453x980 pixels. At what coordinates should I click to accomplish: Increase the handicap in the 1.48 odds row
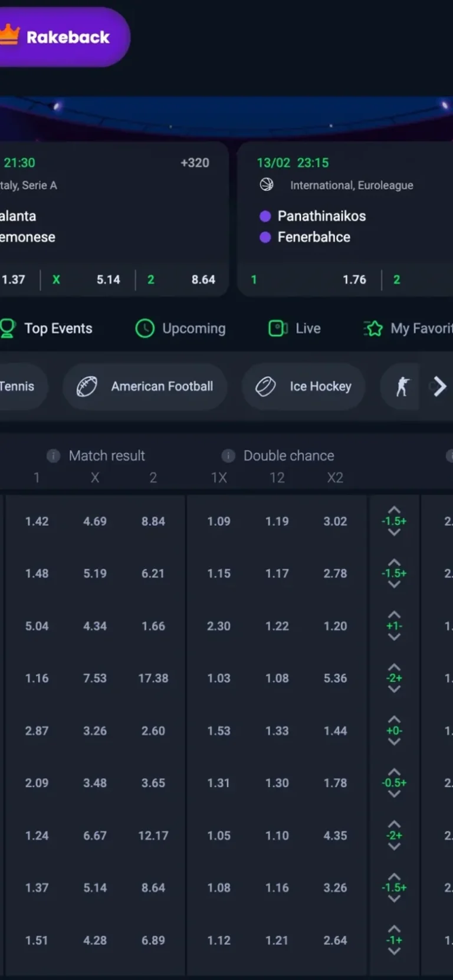[x=394, y=563]
